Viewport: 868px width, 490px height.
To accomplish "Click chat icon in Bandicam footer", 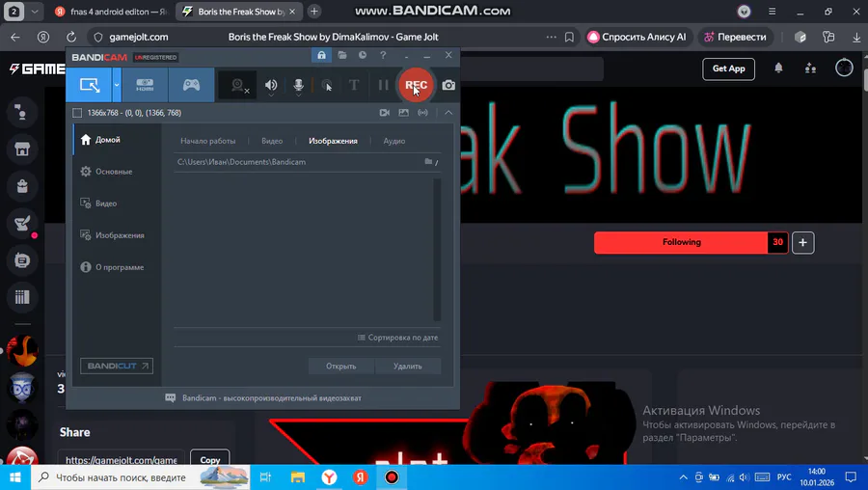I will (171, 398).
